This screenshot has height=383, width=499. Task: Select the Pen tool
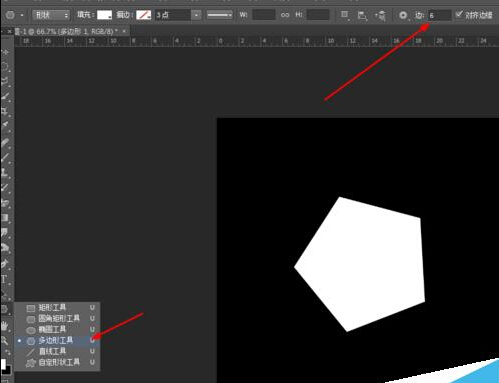(5, 263)
